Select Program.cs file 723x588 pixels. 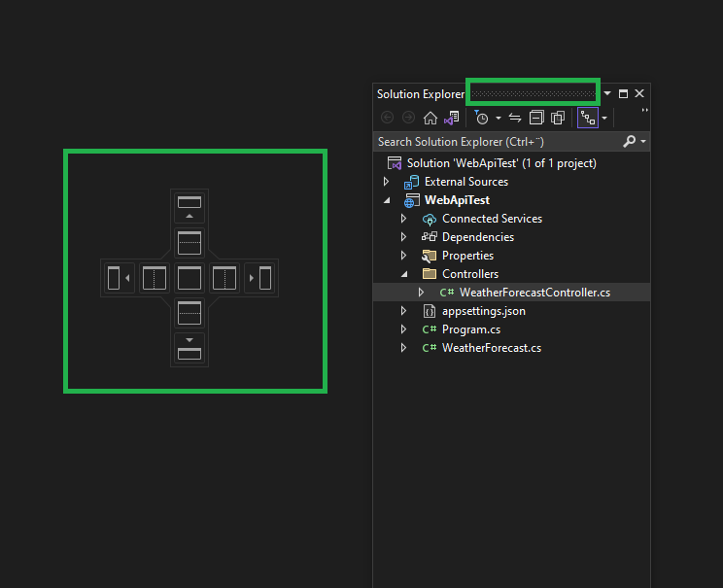[471, 329]
